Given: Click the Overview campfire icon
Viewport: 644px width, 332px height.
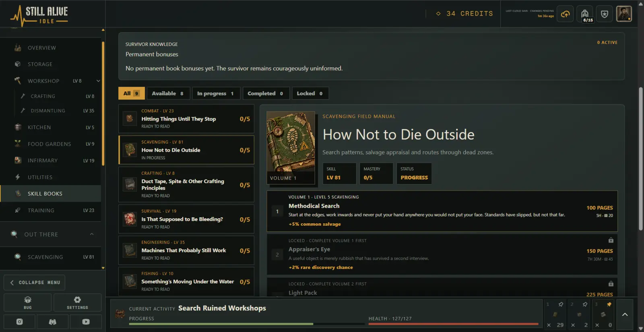Looking at the screenshot, I should pos(18,48).
